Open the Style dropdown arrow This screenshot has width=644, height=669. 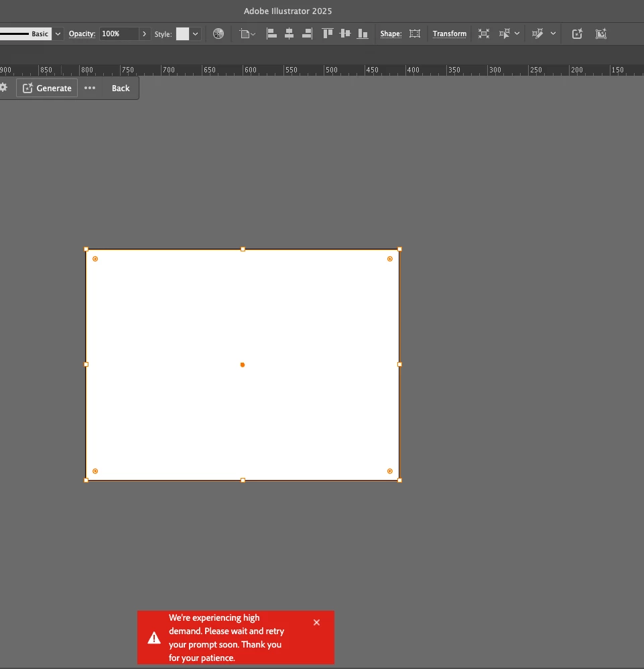[195, 34]
